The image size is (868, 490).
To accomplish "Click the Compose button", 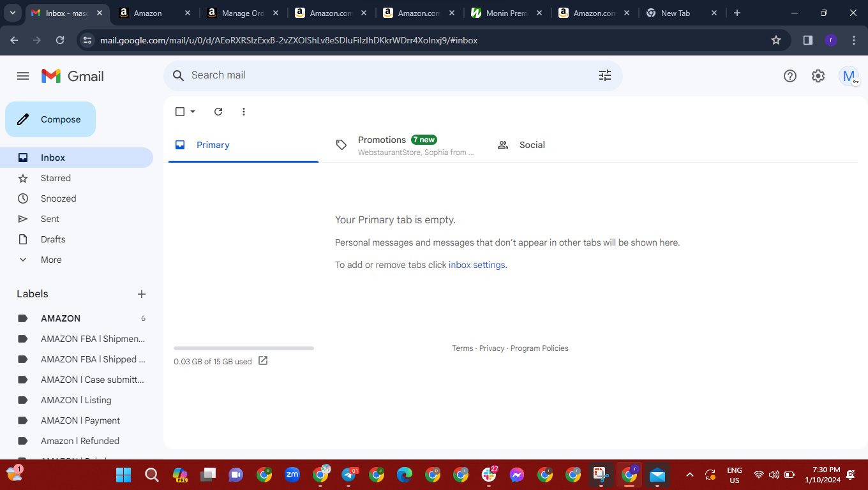I will click(x=50, y=119).
